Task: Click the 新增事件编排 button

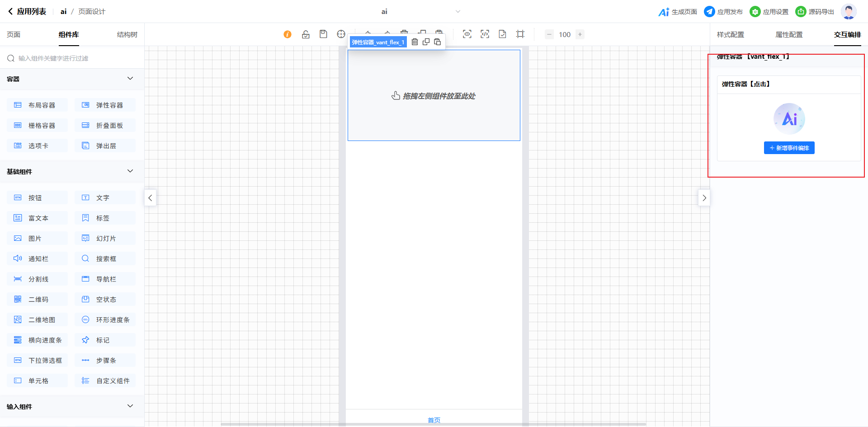Action: (789, 148)
